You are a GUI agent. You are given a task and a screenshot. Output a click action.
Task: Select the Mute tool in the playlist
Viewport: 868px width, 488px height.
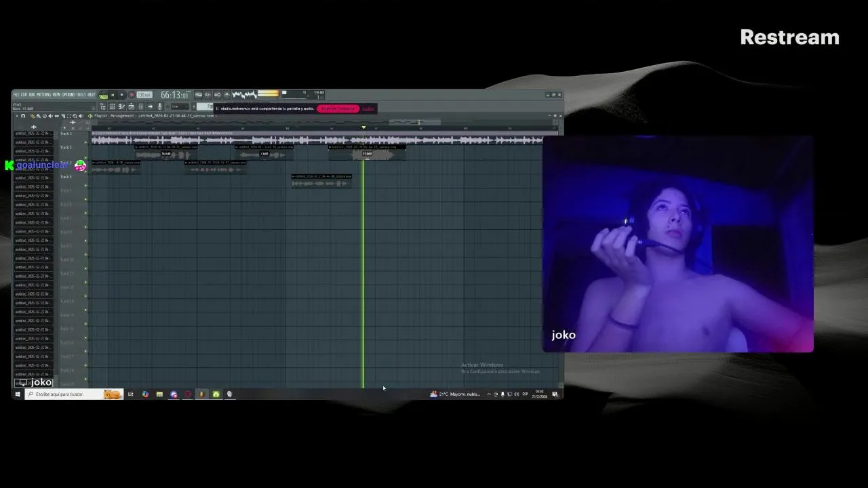(50, 116)
